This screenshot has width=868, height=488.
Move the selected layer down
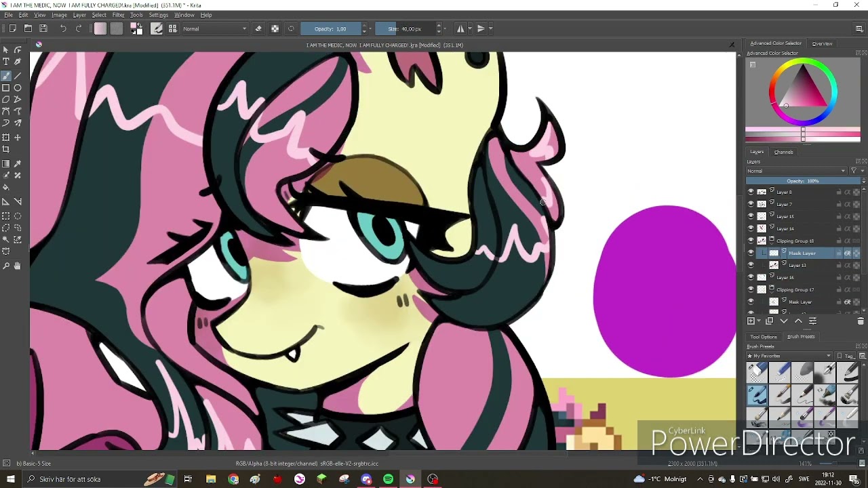[x=784, y=321]
